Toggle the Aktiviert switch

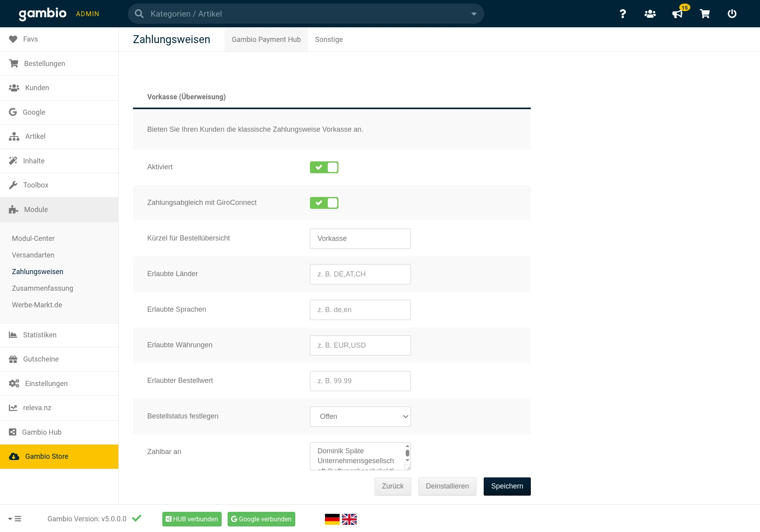(324, 167)
